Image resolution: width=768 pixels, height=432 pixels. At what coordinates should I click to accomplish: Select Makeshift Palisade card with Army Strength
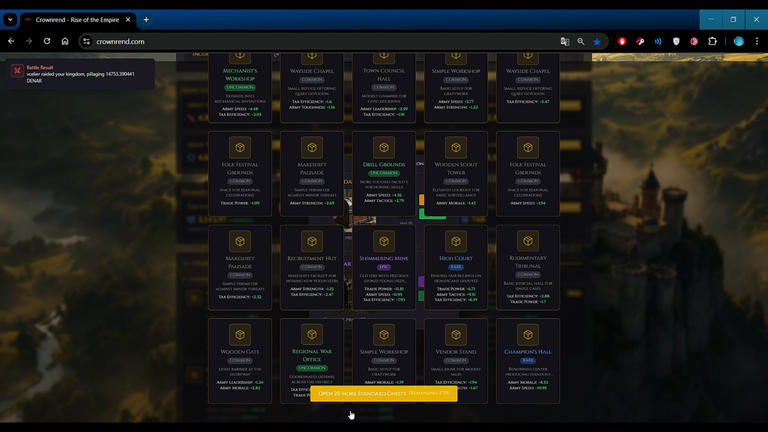coord(312,173)
